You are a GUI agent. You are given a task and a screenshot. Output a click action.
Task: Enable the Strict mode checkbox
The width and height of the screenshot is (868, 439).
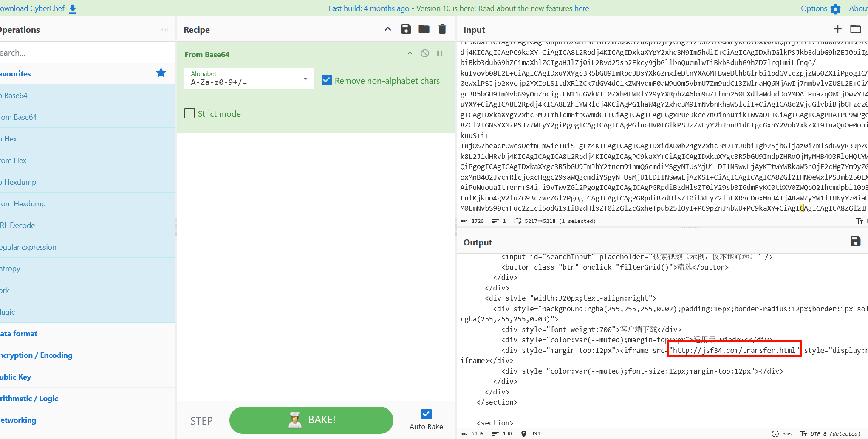[190, 113]
